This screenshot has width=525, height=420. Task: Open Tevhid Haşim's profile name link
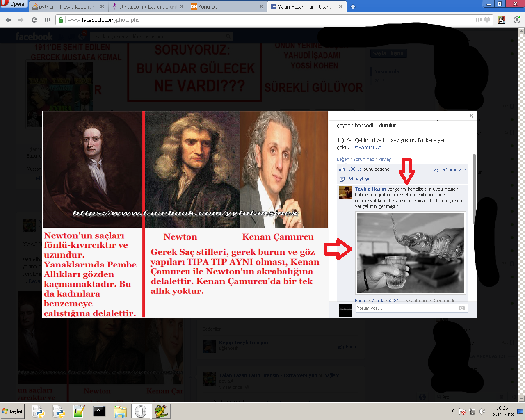coord(370,189)
